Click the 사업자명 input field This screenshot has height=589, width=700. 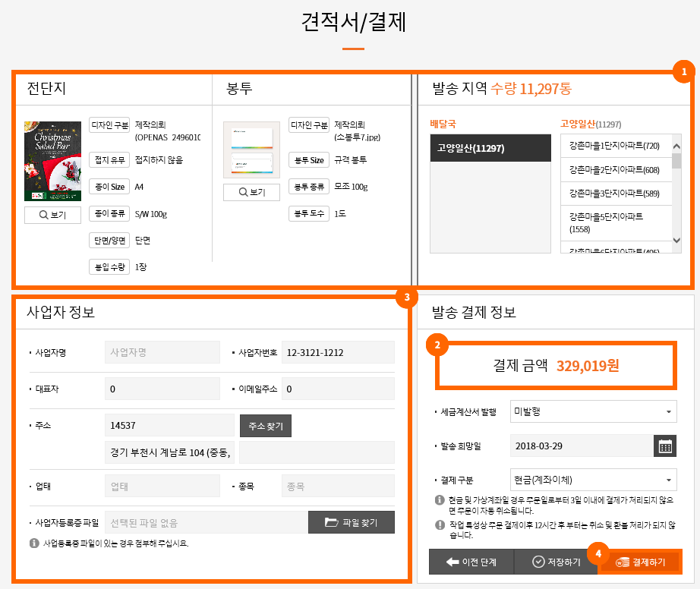[162, 351]
